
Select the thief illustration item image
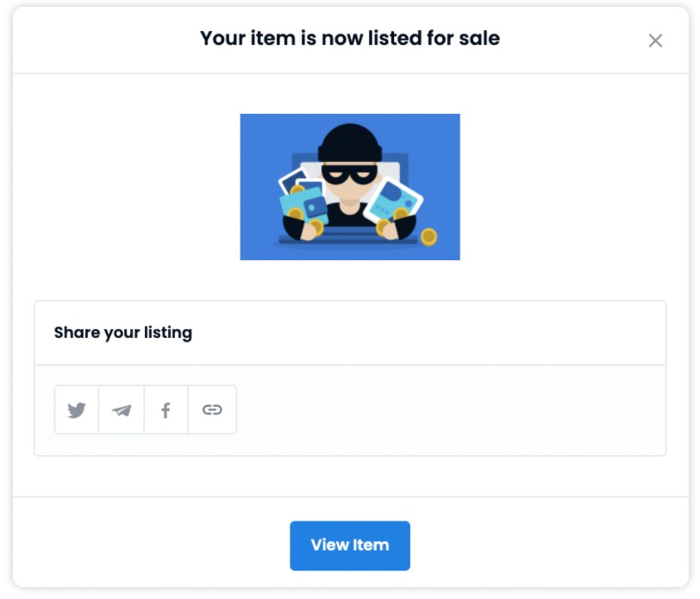coord(349,186)
